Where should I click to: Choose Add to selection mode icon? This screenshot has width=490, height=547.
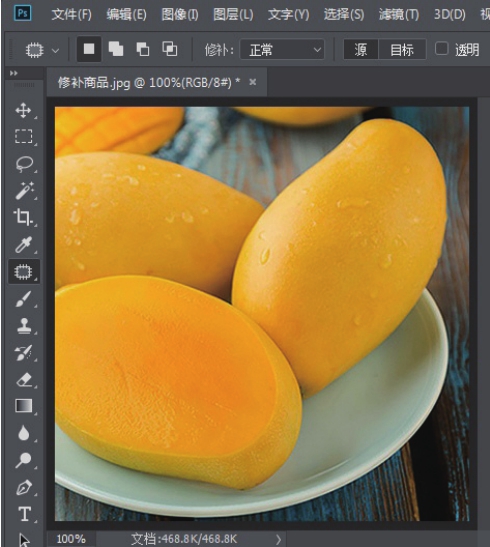(116, 49)
